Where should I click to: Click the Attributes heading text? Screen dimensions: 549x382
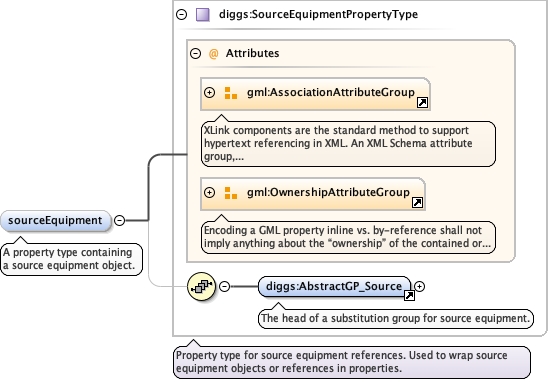pyautogui.click(x=252, y=53)
